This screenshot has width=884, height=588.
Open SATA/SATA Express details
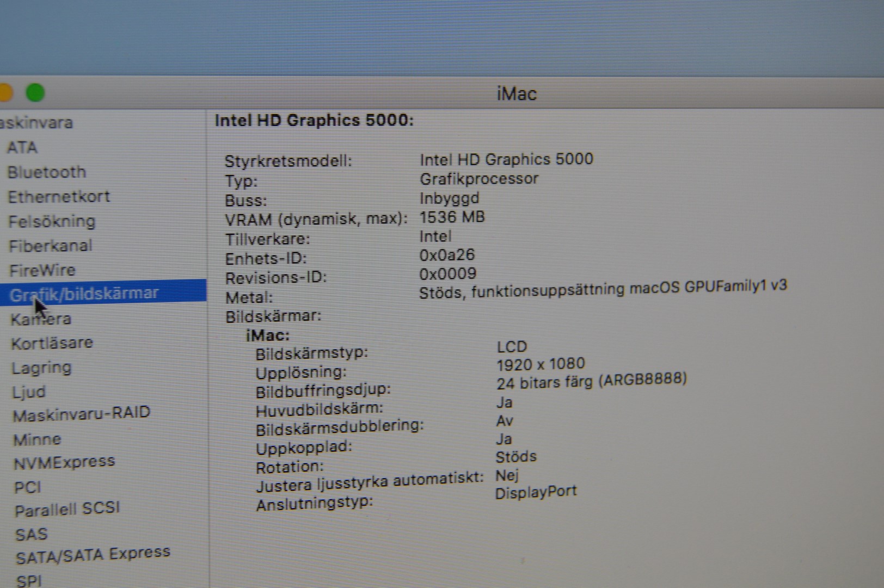click(93, 555)
